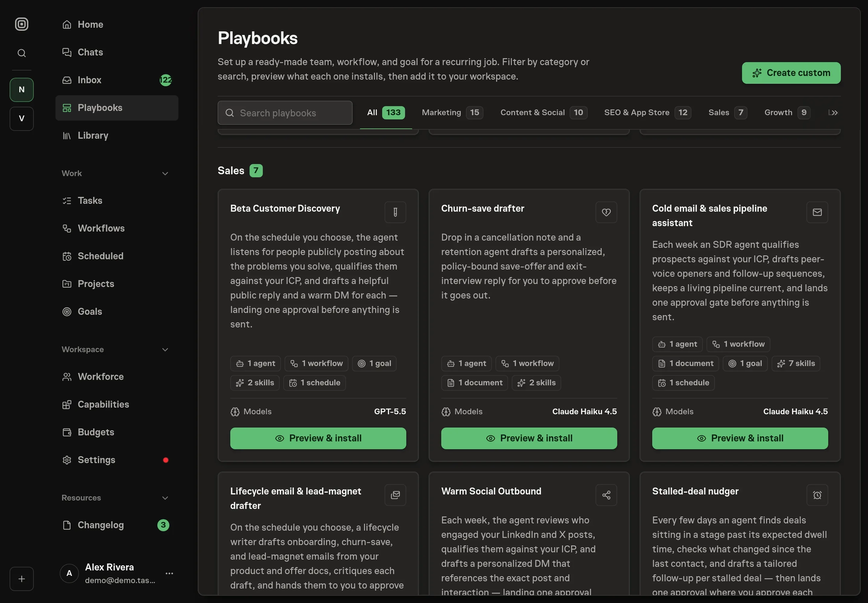868x603 pixels.
Task: Click the 1 schedule chip on Beta Customer Discovery
Action: point(314,383)
